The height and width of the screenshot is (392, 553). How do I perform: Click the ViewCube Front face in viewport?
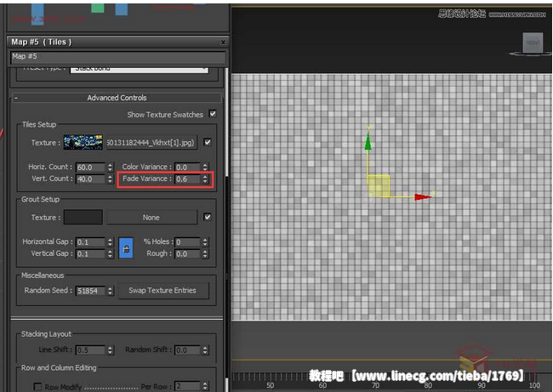tap(533, 43)
